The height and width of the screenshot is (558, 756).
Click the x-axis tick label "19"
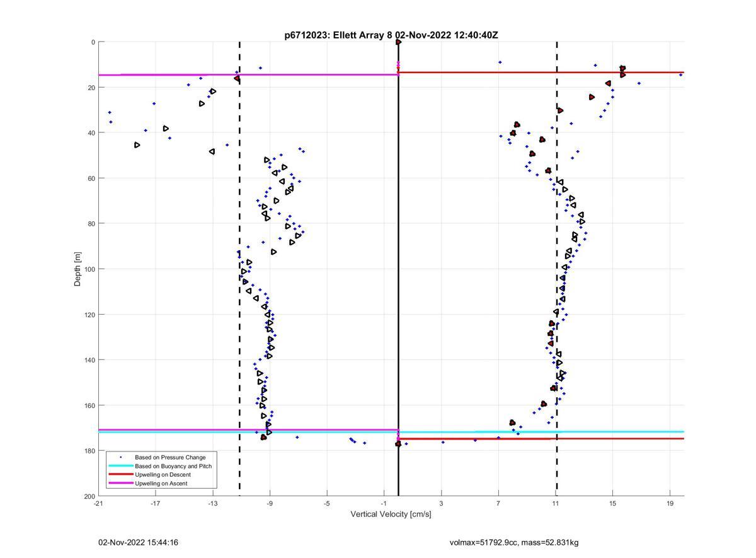point(670,503)
